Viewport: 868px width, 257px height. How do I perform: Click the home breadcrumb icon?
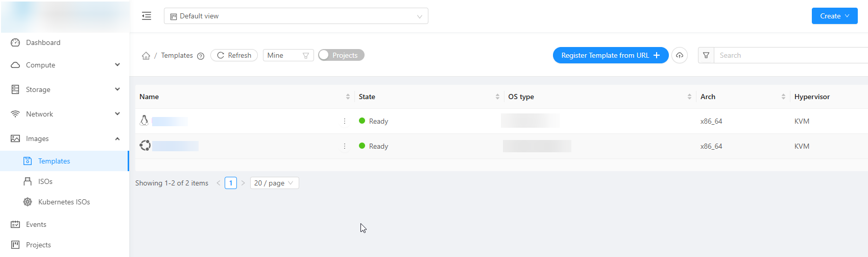pyautogui.click(x=146, y=56)
